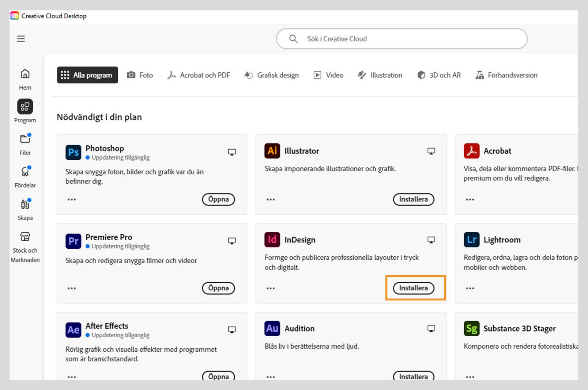Go to Hem in sidebar
Image resolution: width=588 pixels, height=390 pixels.
25,79
